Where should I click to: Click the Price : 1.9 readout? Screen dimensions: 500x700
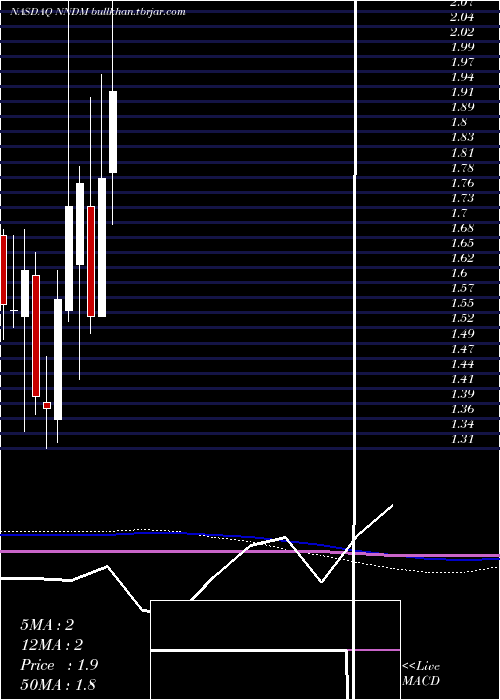click(x=59, y=665)
